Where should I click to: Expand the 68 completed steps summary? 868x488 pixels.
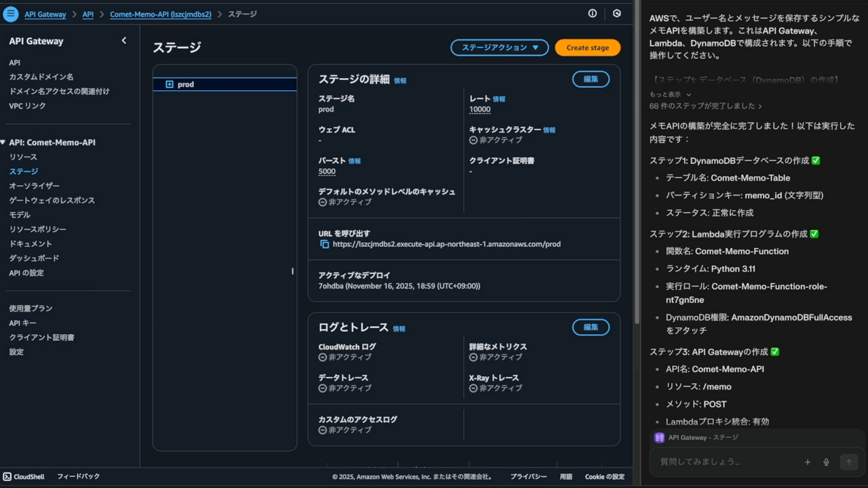click(705, 106)
